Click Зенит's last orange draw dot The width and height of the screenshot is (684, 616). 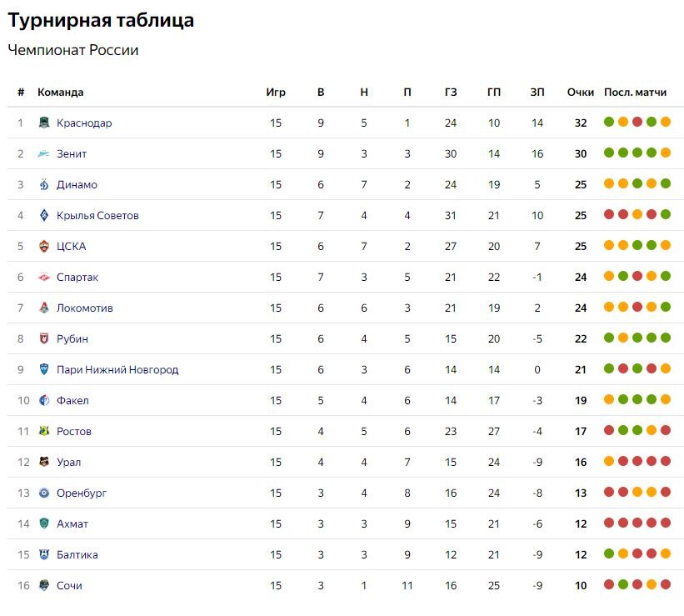[665, 153]
